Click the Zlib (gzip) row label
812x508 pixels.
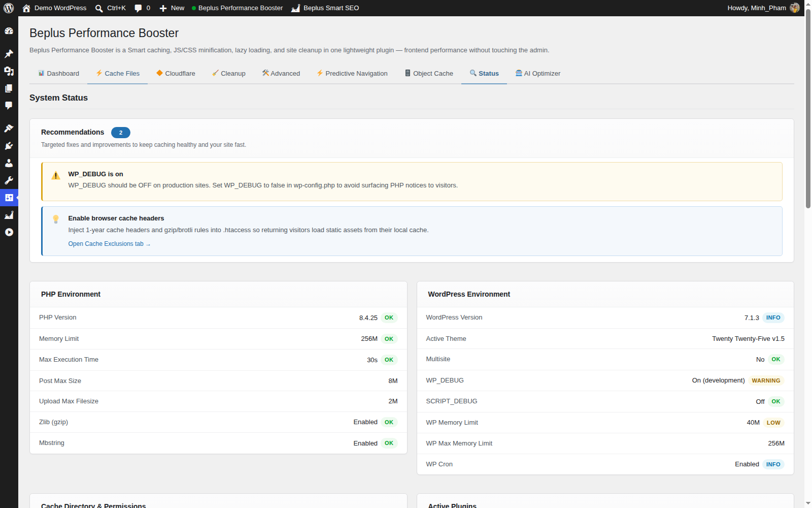pyautogui.click(x=53, y=422)
